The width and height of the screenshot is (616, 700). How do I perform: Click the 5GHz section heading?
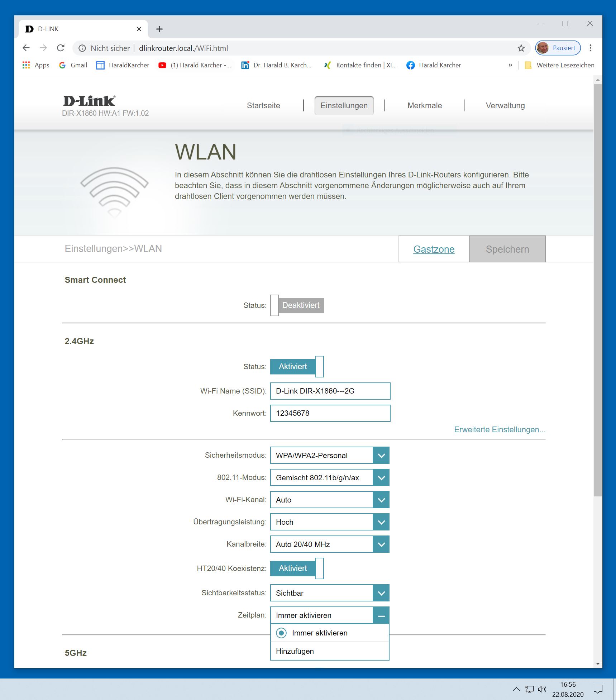coord(76,653)
